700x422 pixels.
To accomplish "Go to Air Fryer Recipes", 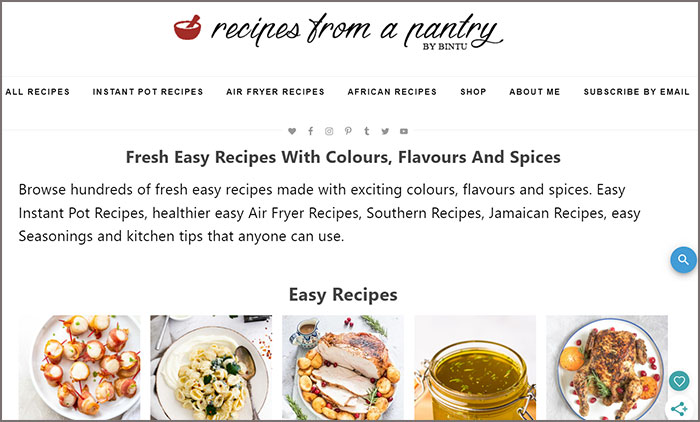I will click(275, 92).
